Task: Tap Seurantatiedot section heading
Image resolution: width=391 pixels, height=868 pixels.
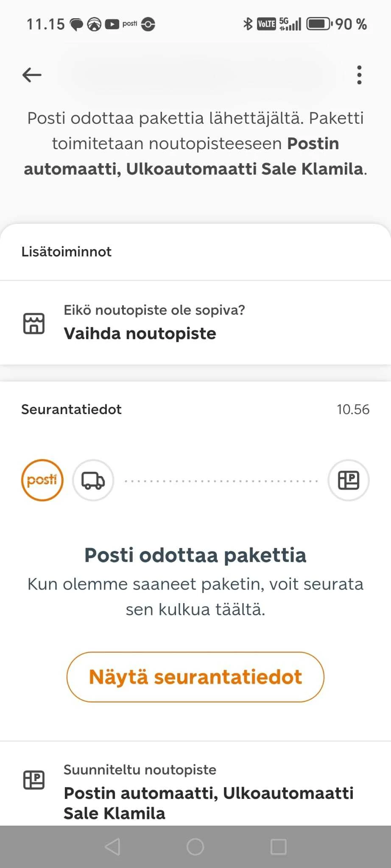Action: (x=71, y=409)
